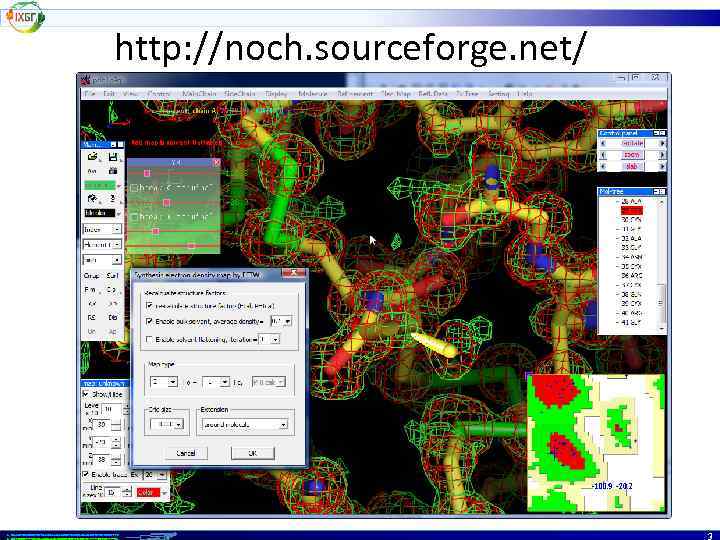Click the 'Ani' animation tool in the Main toolbar
720x540 pixels.
(x=92, y=171)
